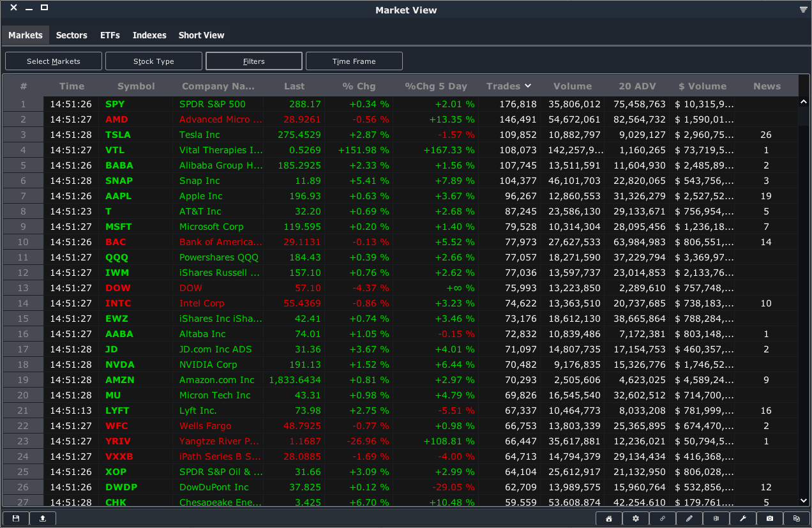Sort by the Volume column header
The height and width of the screenshot is (528, 812).
(x=573, y=86)
